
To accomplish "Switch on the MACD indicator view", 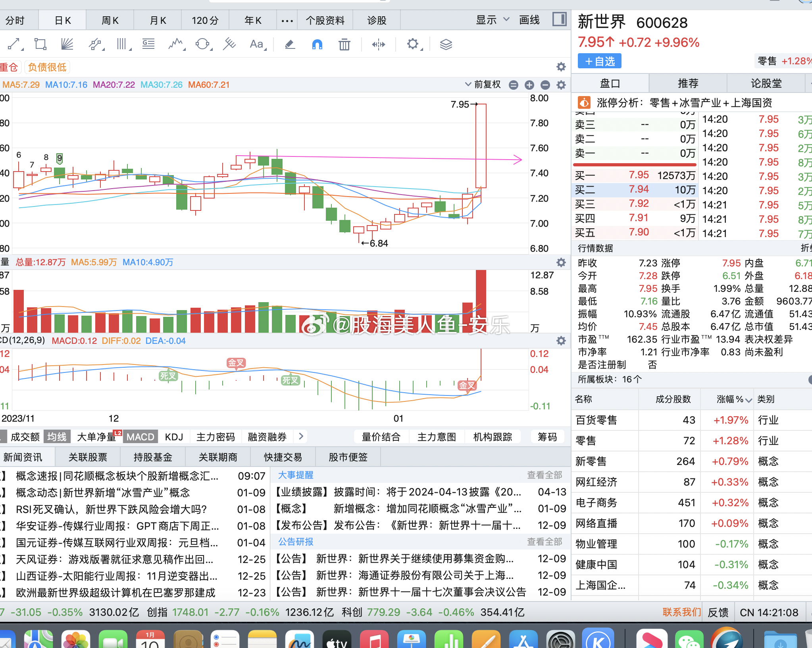I will 140,436.
